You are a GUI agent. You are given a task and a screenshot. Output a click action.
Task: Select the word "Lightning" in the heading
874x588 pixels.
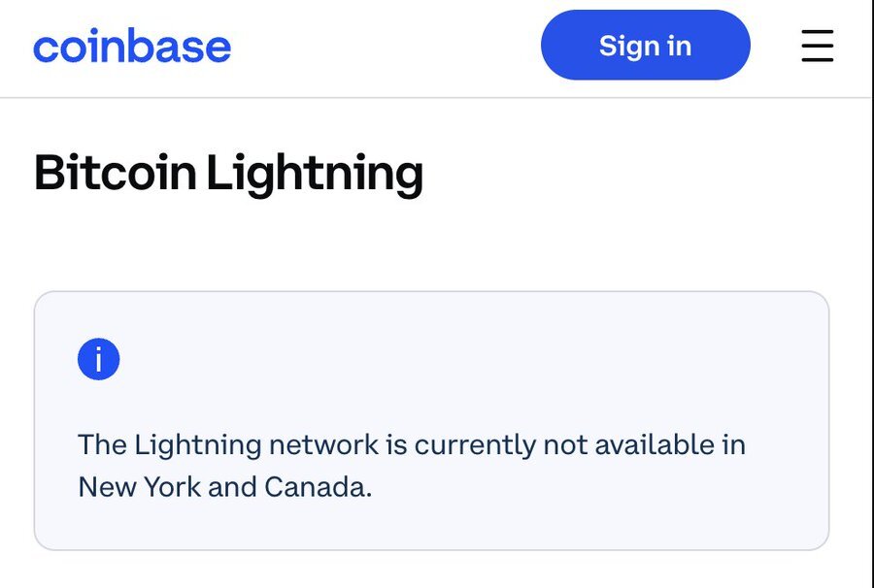[x=315, y=175]
